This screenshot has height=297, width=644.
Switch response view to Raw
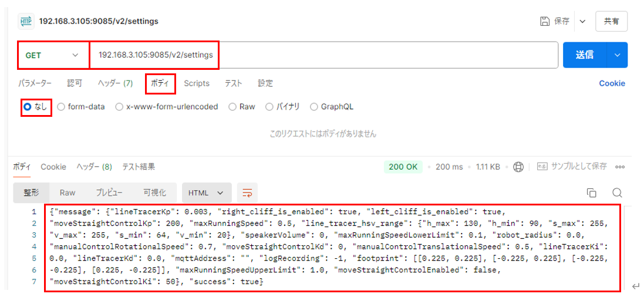tap(68, 193)
